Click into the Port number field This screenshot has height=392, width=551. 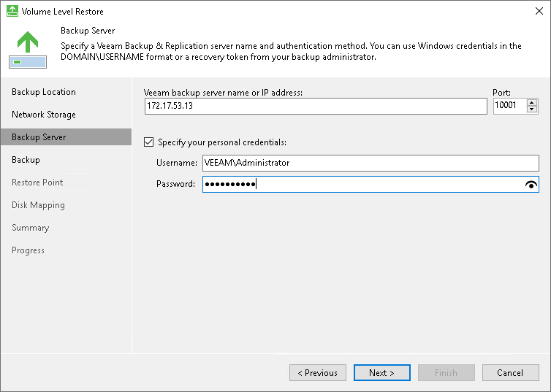pyautogui.click(x=509, y=106)
